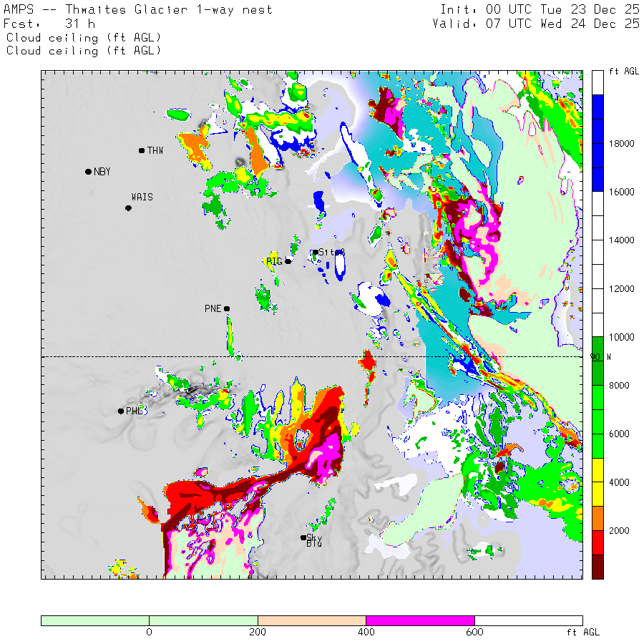Select the PNE station marker
The width and height of the screenshot is (644, 644).
tap(227, 308)
